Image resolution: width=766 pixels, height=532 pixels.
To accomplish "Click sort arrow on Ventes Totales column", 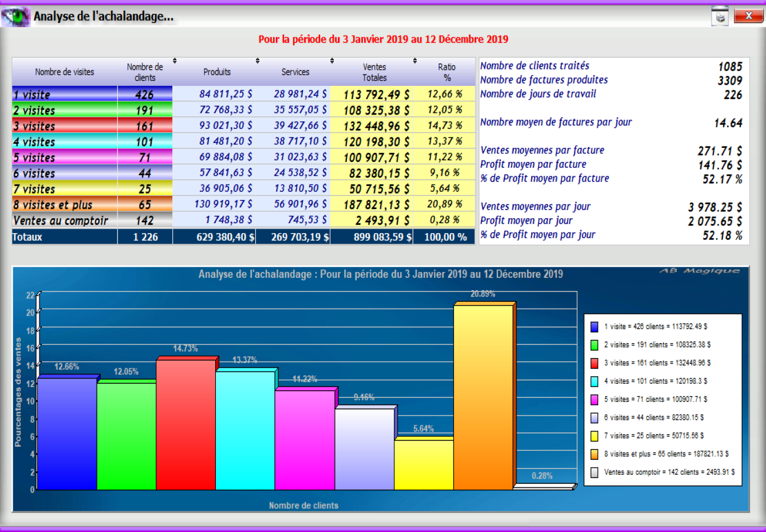I will point(415,61).
